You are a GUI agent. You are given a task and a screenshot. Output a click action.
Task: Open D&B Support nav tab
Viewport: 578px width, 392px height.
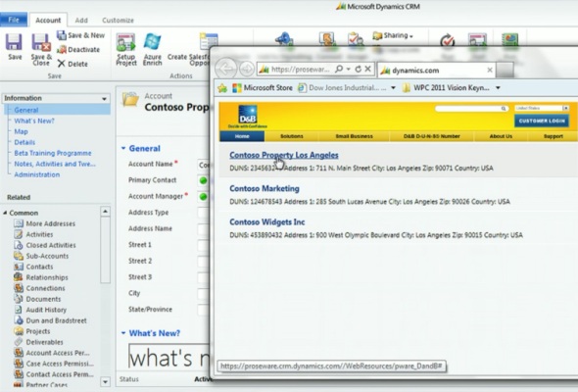554,136
